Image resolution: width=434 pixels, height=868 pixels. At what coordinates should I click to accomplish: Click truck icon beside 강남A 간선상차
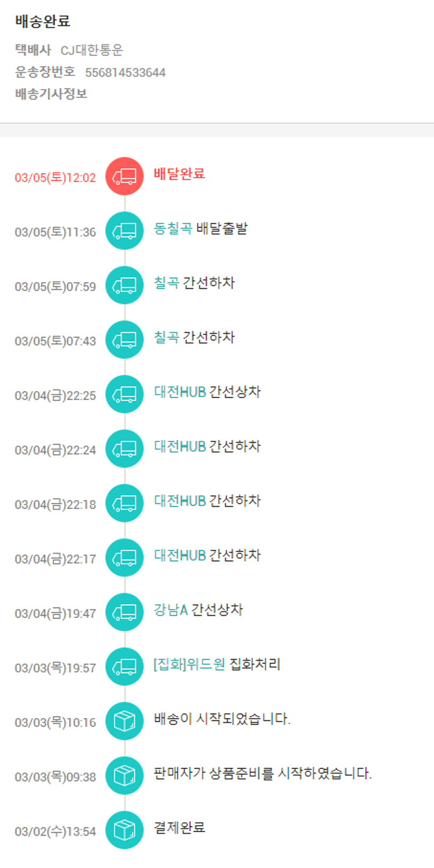(x=124, y=612)
